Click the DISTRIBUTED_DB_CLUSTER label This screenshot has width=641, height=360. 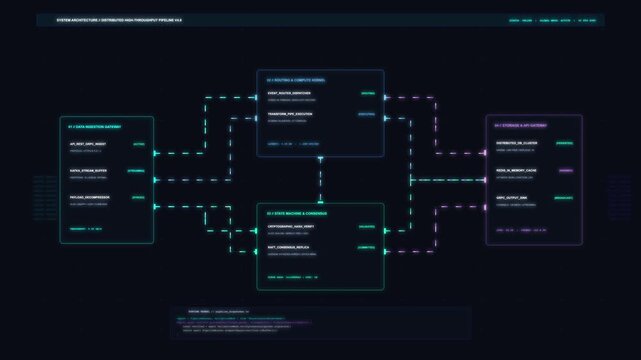517,143
